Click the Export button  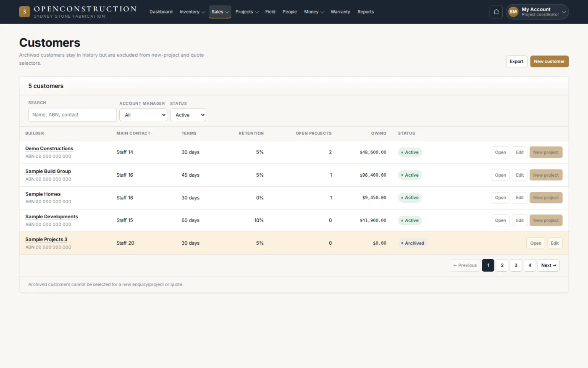click(x=516, y=61)
